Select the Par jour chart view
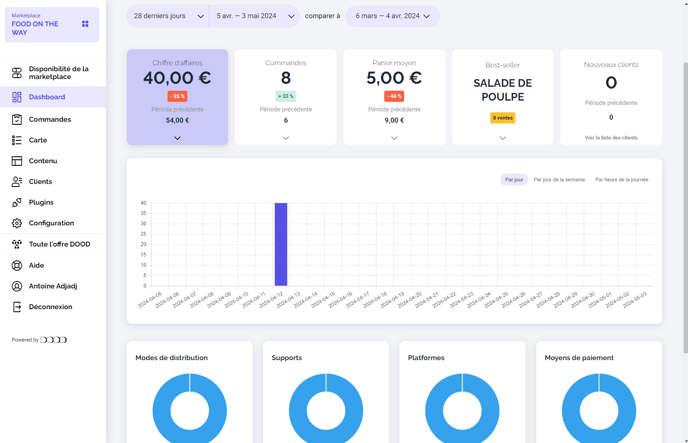688x443 pixels. click(514, 180)
